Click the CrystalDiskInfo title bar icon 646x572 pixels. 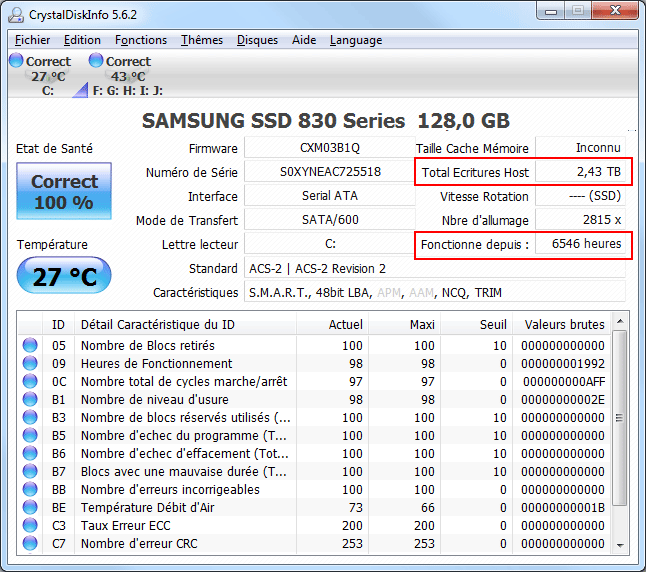click(16, 15)
